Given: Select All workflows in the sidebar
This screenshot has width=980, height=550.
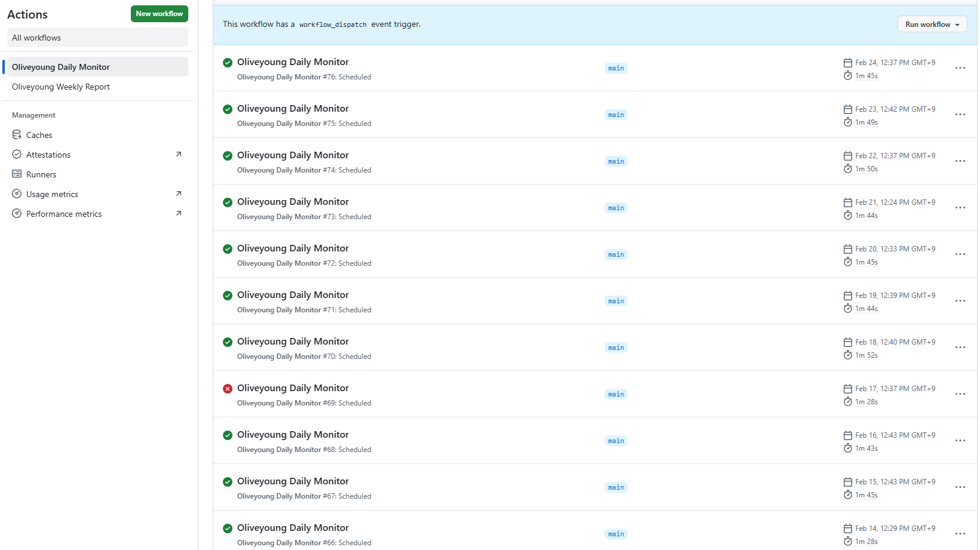Looking at the screenshot, I should point(36,38).
